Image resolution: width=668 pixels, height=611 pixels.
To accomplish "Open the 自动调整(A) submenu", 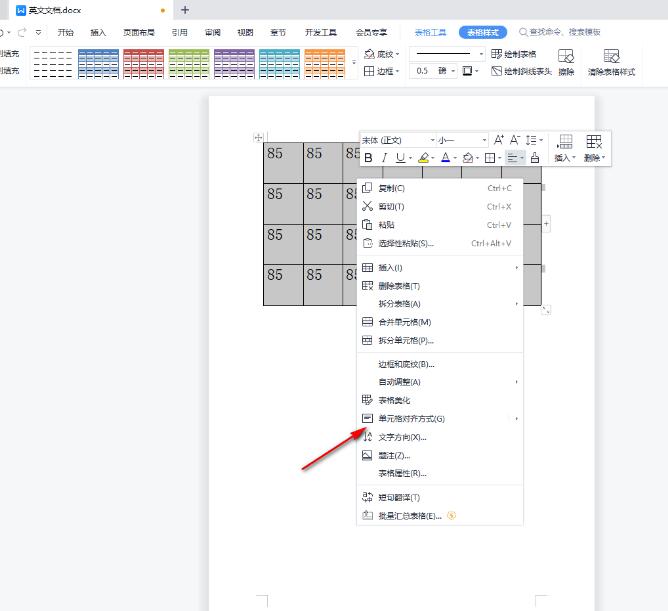I will click(440, 382).
